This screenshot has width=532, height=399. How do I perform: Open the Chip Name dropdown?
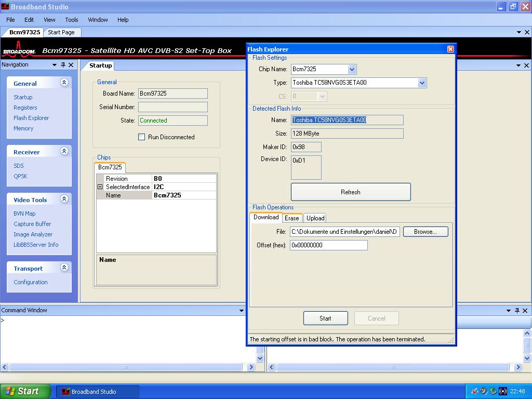click(x=352, y=69)
